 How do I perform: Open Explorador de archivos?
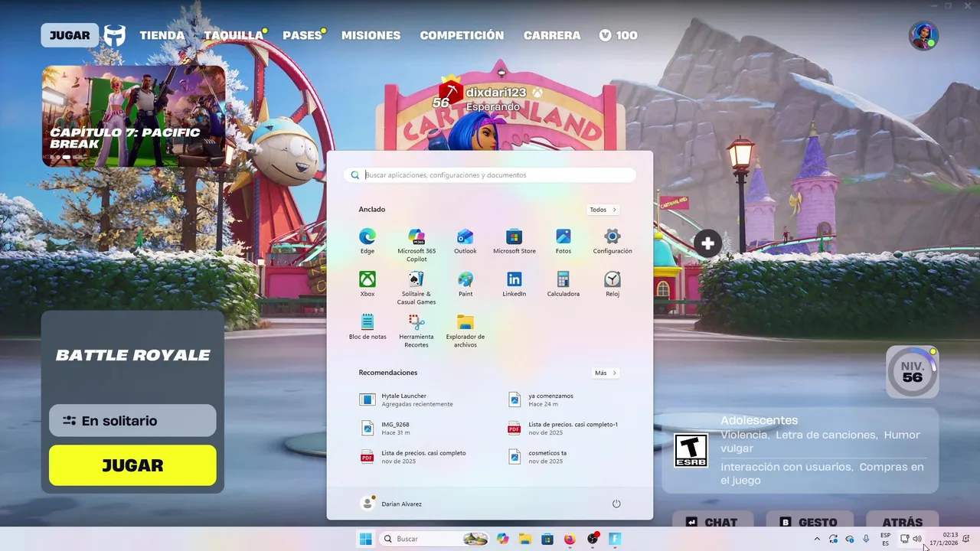[x=465, y=331]
